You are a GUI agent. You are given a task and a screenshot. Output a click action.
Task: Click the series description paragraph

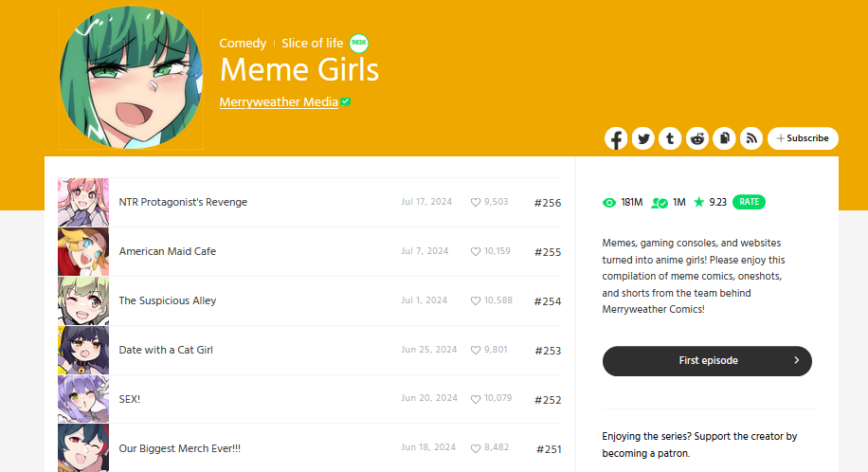(x=694, y=277)
